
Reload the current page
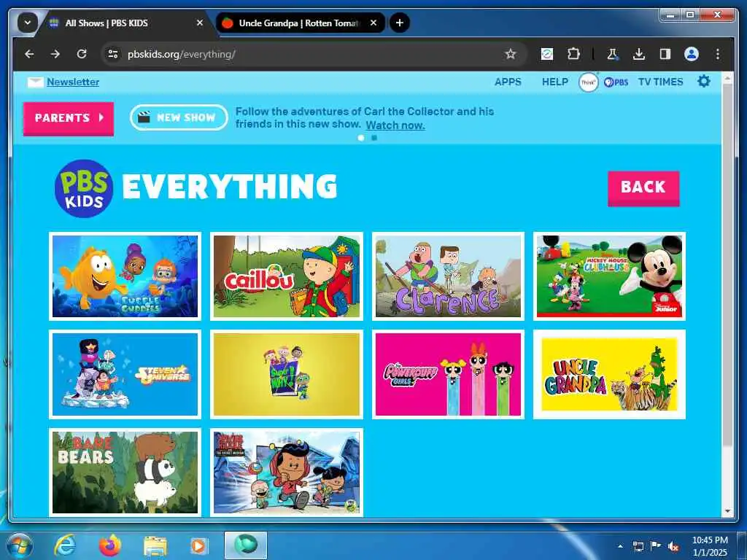tap(82, 54)
